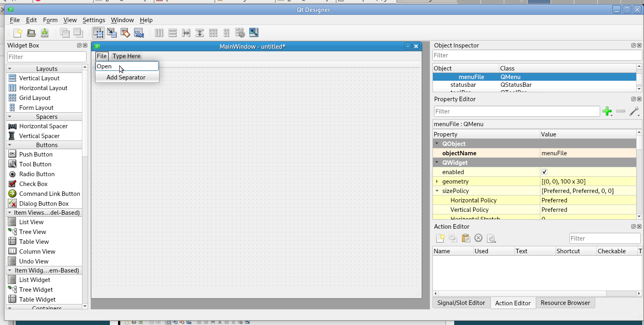This screenshot has width=644, height=325.
Task: Create a new action in Action Editor
Action: (440, 238)
